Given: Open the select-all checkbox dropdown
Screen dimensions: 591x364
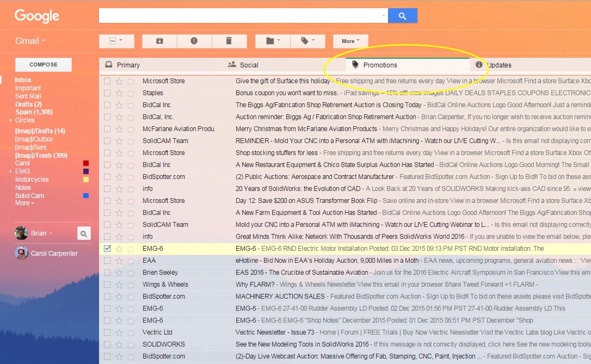Looking at the screenshot, I should pos(116,41).
